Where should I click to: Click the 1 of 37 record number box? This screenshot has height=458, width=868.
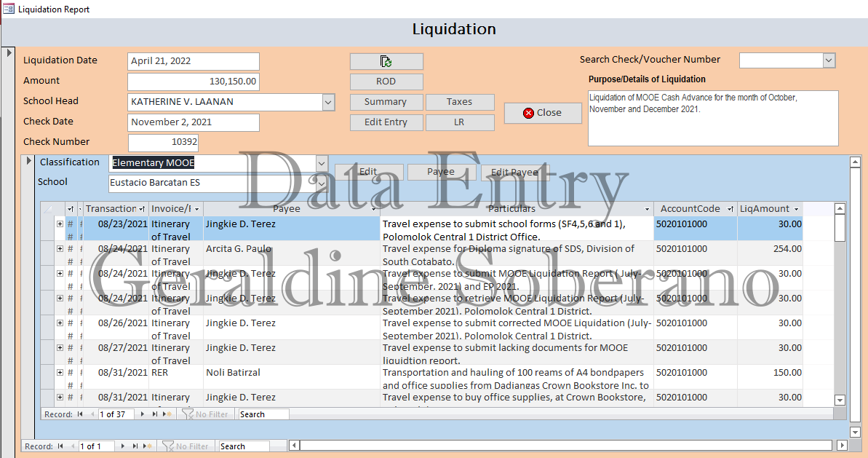(x=116, y=414)
